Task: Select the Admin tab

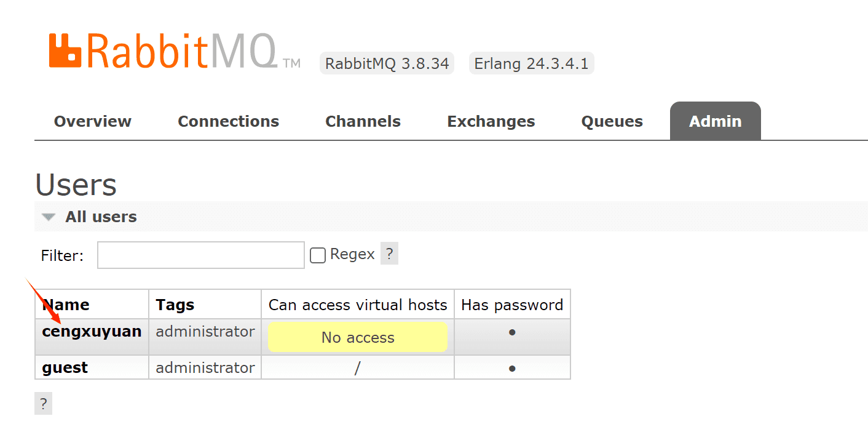Action: tap(715, 122)
